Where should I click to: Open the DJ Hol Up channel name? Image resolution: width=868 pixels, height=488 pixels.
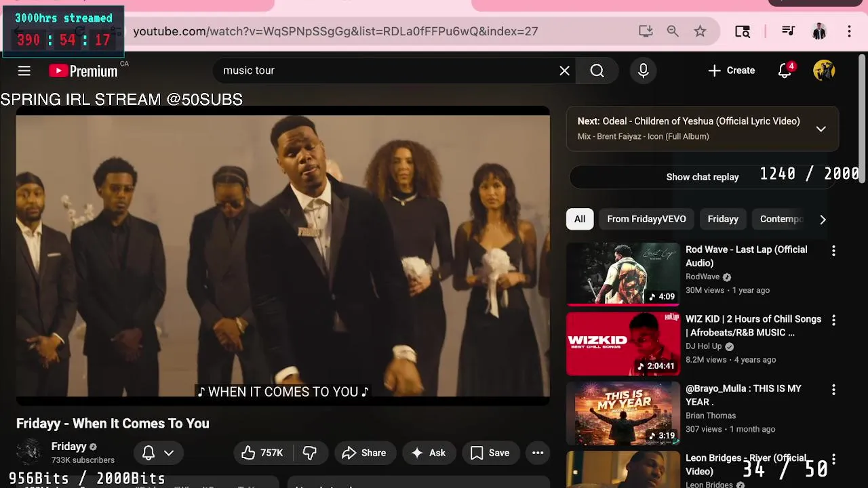click(704, 346)
